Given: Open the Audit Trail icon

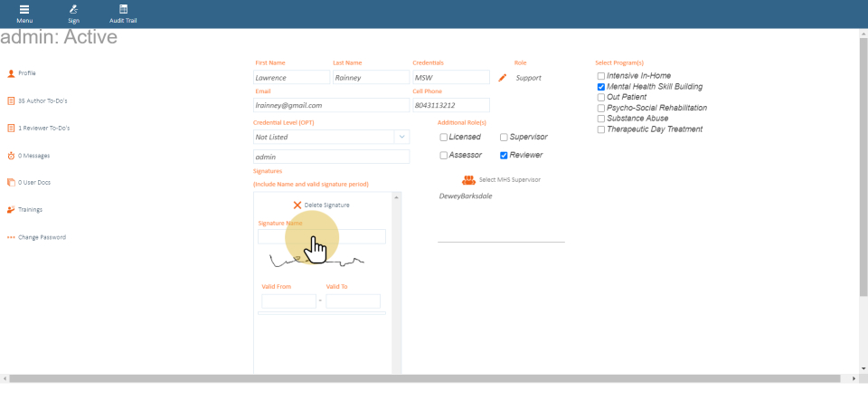Looking at the screenshot, I should coord(123,9).
